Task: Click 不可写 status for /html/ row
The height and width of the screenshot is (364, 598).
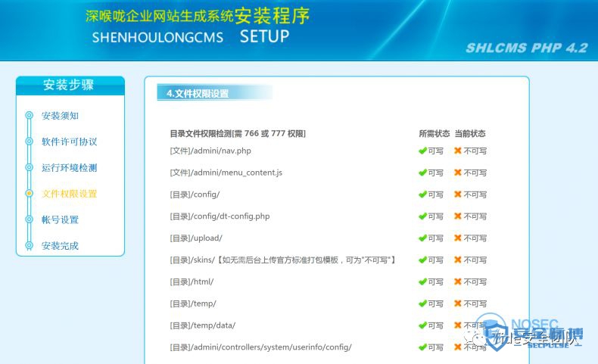Action: click(x=475, y=282)
